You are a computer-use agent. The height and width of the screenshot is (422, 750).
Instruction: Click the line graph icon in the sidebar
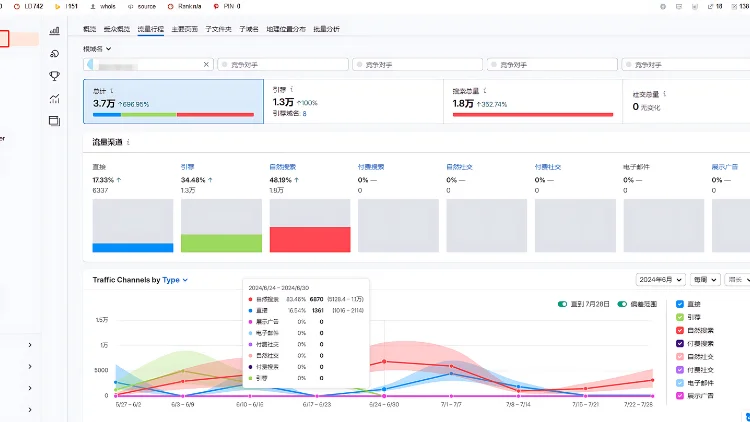(x=55, y=99)
